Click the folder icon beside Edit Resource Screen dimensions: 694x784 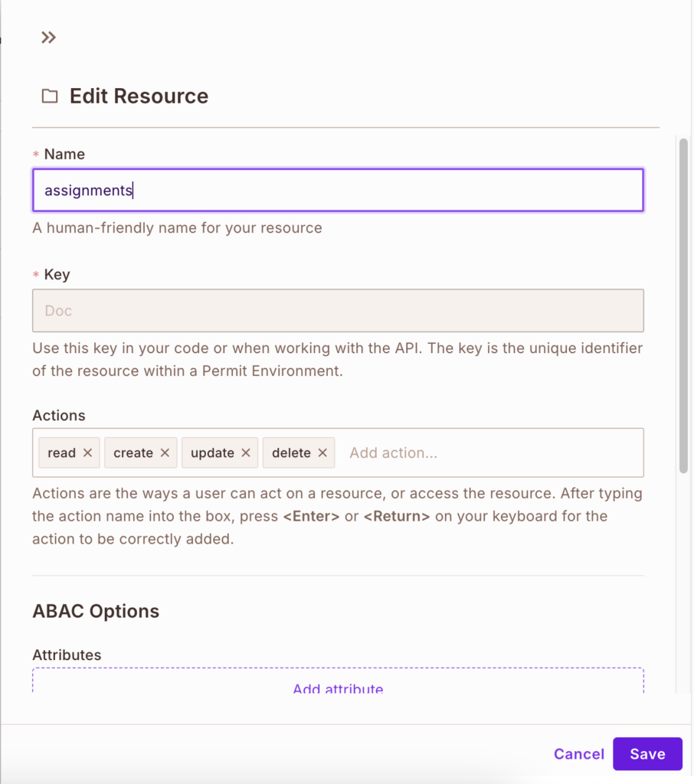49,95
